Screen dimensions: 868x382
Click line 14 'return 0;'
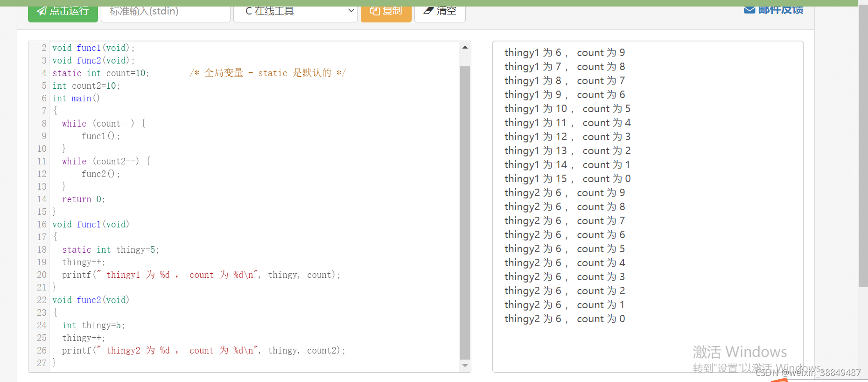(84, 199)
